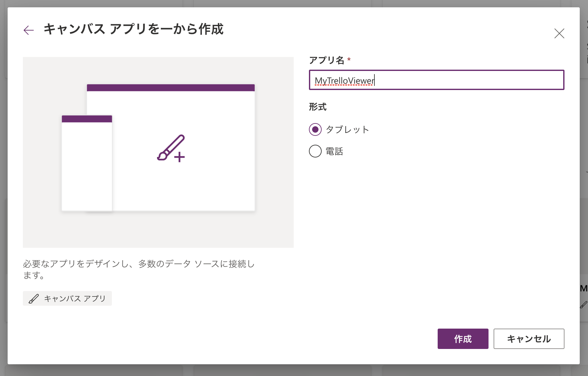
Task: Close the canvas app creation dialog
Action: pyautogui.click(x=559, y=33)
